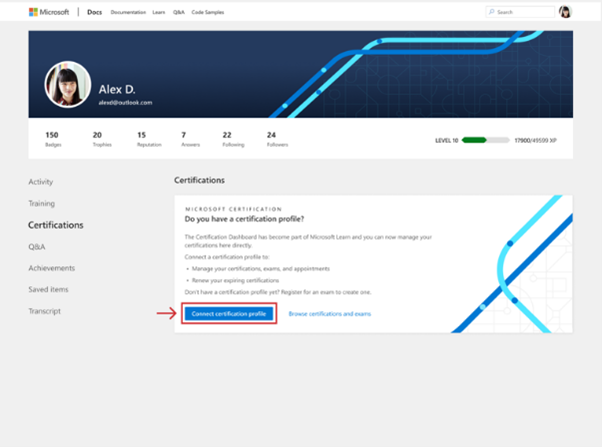The height and width of the screenshot is (447, 602).
Task: Open the user avatar in top-right corner
Action: [x=565, y=12]
